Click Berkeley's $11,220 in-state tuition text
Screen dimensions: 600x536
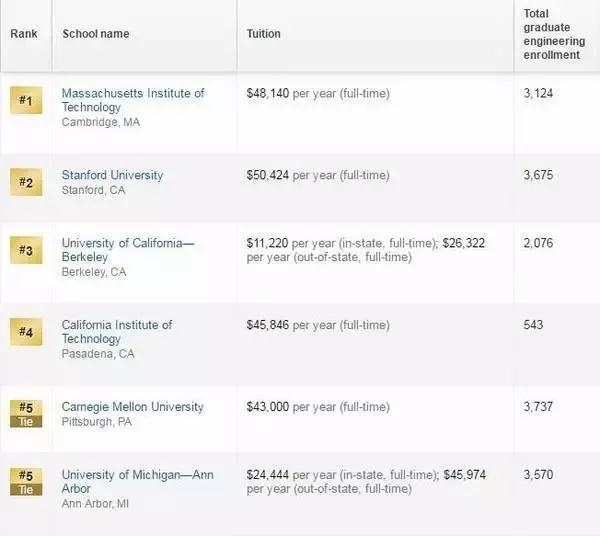[x=267, y=243]
